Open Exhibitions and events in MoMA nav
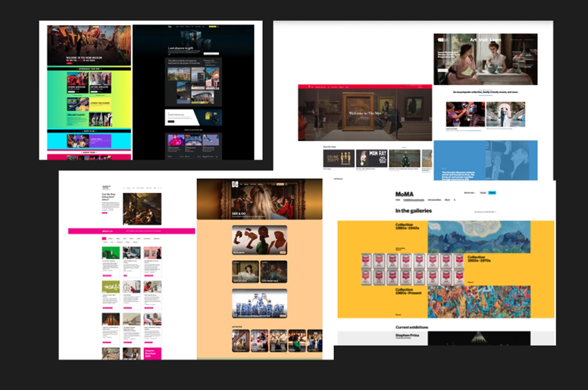588x390 pixels. point(414,200)
